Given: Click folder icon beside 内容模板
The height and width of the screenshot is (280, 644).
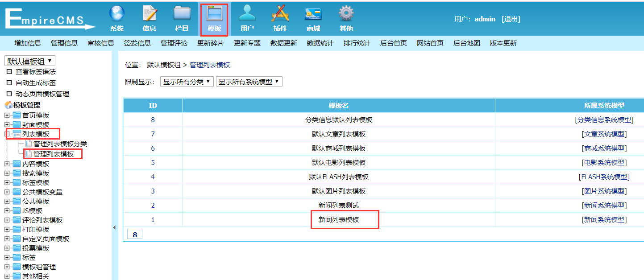Looking at the screenshot, I should (17, 164).
